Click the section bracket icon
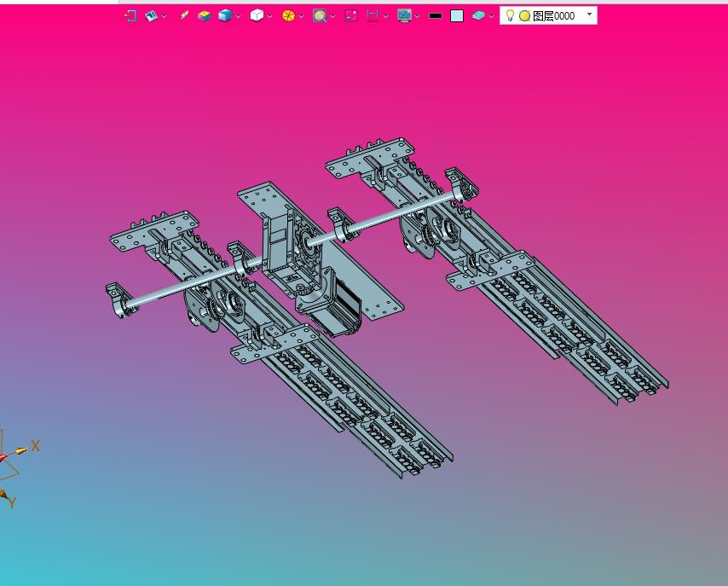 click(373, 16)
